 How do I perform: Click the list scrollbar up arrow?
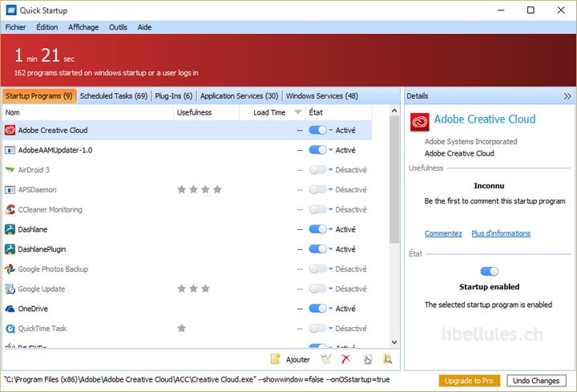[x=394, y=111]
